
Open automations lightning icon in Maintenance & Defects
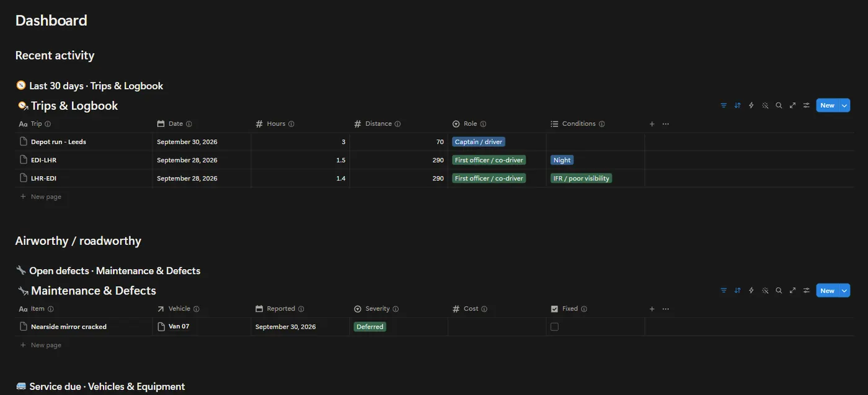tap(751, 290)
